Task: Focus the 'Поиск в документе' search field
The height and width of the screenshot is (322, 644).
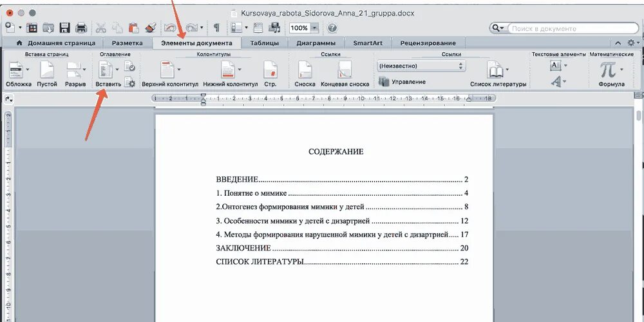Action: (573, 28)
